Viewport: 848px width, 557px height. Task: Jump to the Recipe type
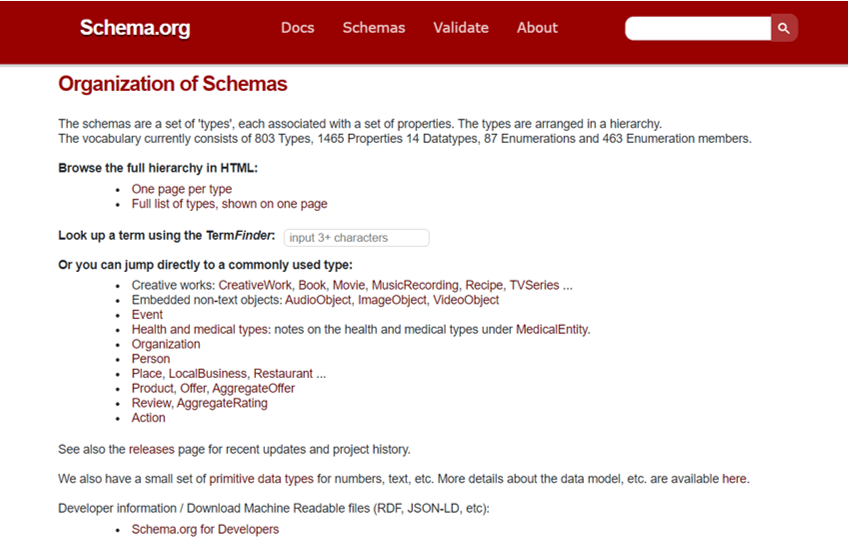[x=484, y=285]
